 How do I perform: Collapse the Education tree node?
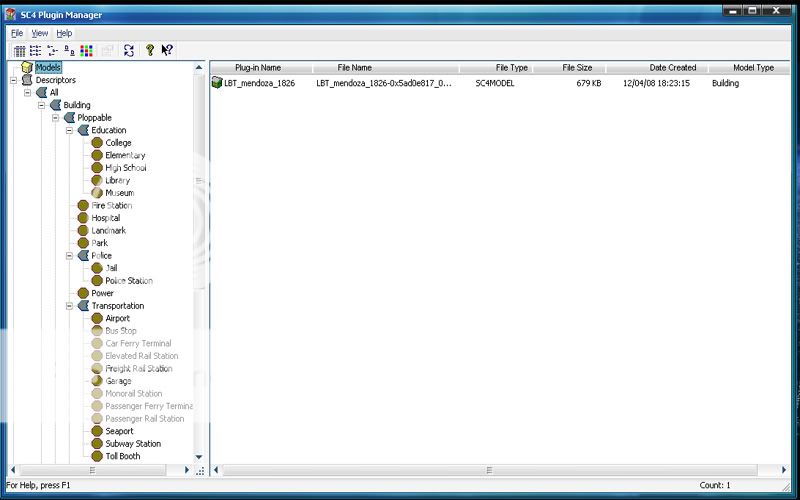tap(70, 130)
